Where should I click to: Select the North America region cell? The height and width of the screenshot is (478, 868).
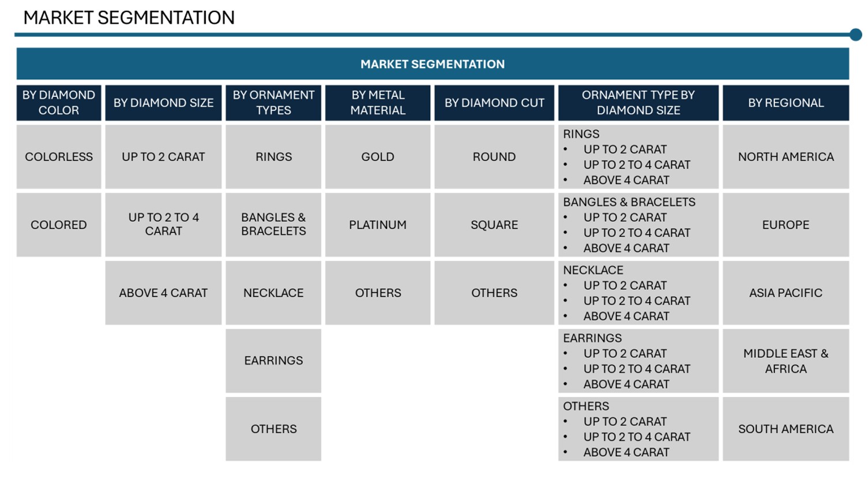[x=786, y=157]
